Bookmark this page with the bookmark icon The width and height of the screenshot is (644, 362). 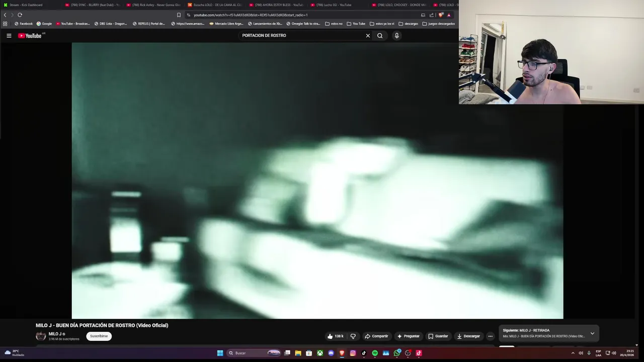(179, 15)
